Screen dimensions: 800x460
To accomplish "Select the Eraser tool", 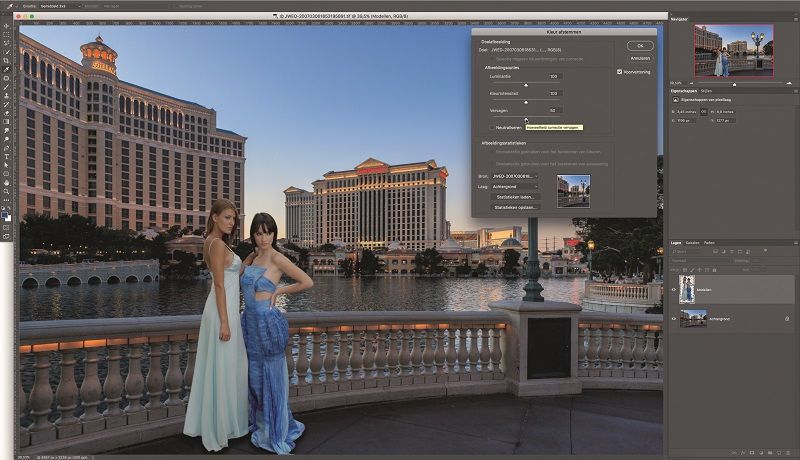I will [x=6, y=113].
